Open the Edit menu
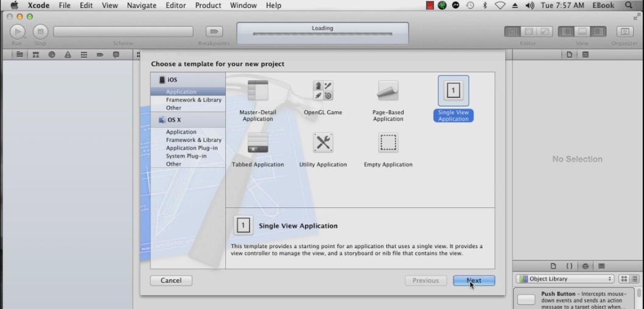Screen dimensions: 644x309 [86, 5]
